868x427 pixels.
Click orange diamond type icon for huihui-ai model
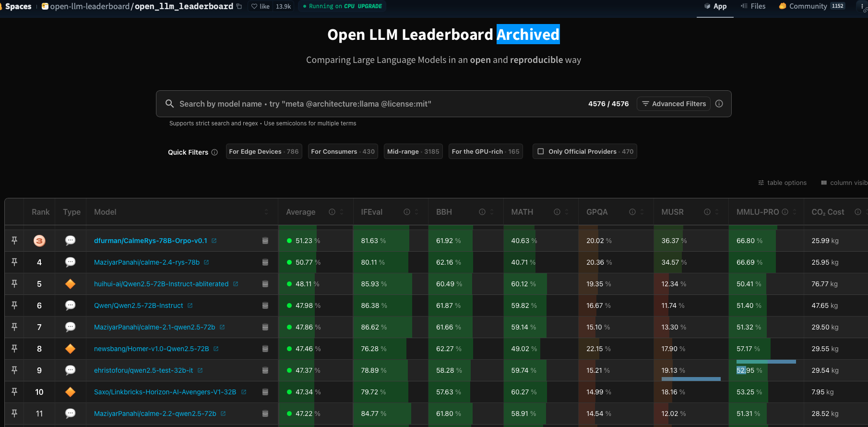click(71, 284)
